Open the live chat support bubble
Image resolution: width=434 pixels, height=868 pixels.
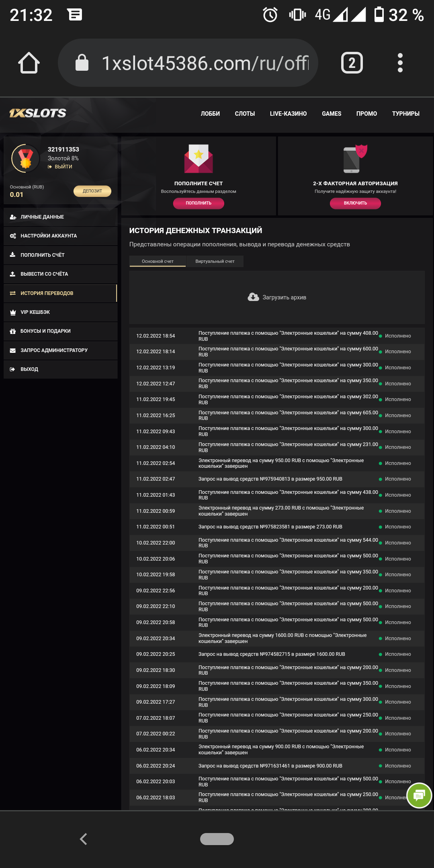point(419,795)
